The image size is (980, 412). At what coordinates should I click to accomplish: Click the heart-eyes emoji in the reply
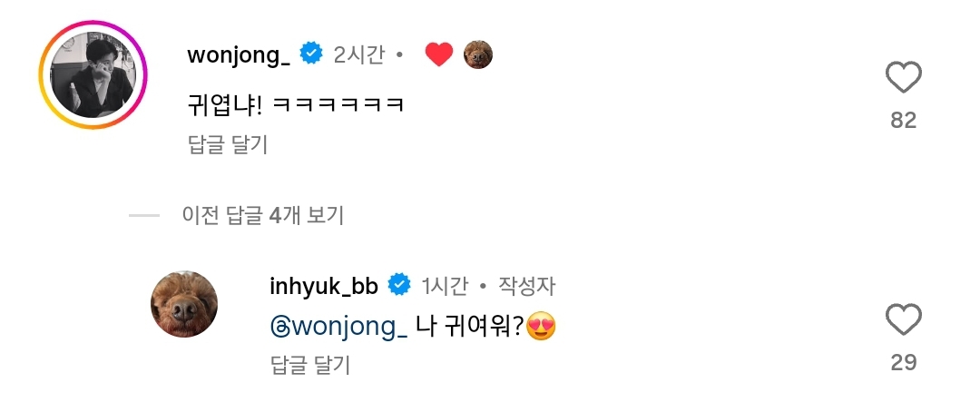[541, 327]
